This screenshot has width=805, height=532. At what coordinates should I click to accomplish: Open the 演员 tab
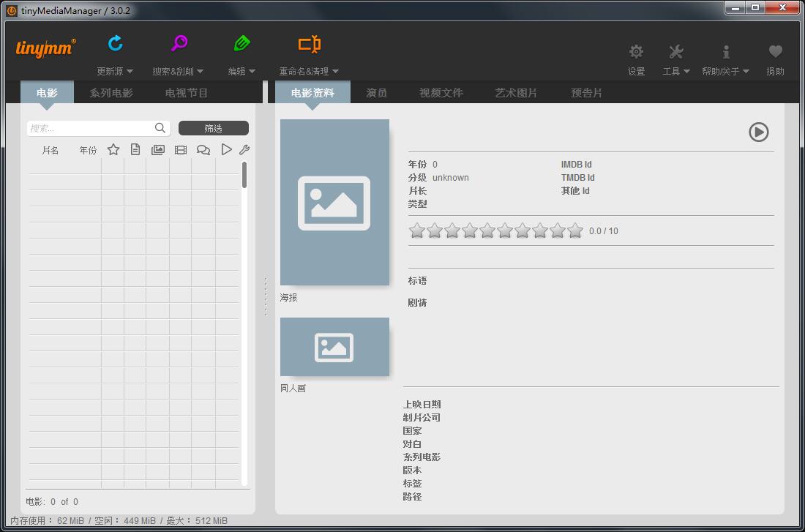point(376,93)
